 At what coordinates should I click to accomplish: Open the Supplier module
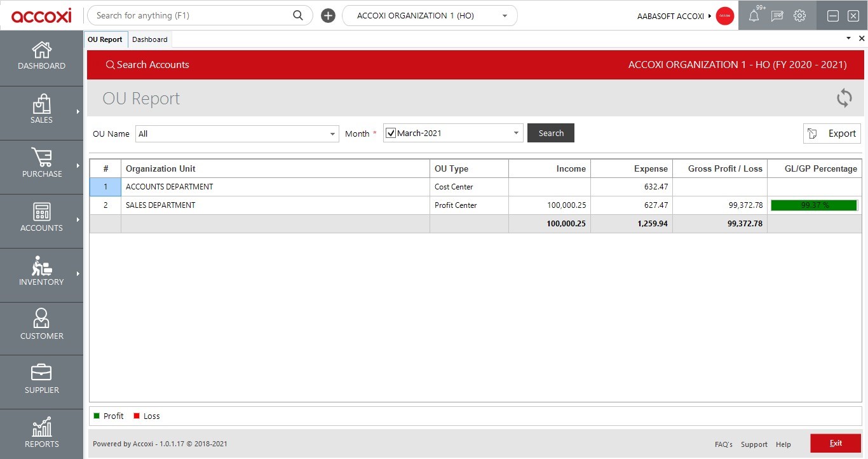pos(41,380)
